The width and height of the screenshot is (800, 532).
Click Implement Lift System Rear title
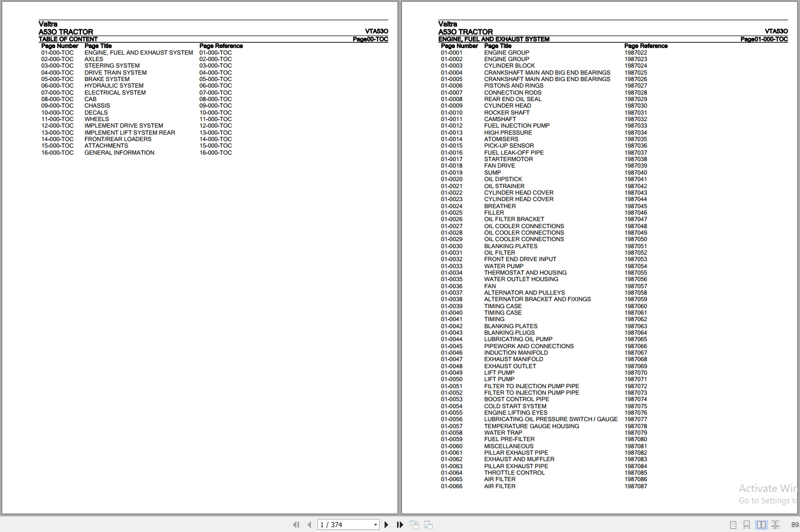[x=129, y=132]
